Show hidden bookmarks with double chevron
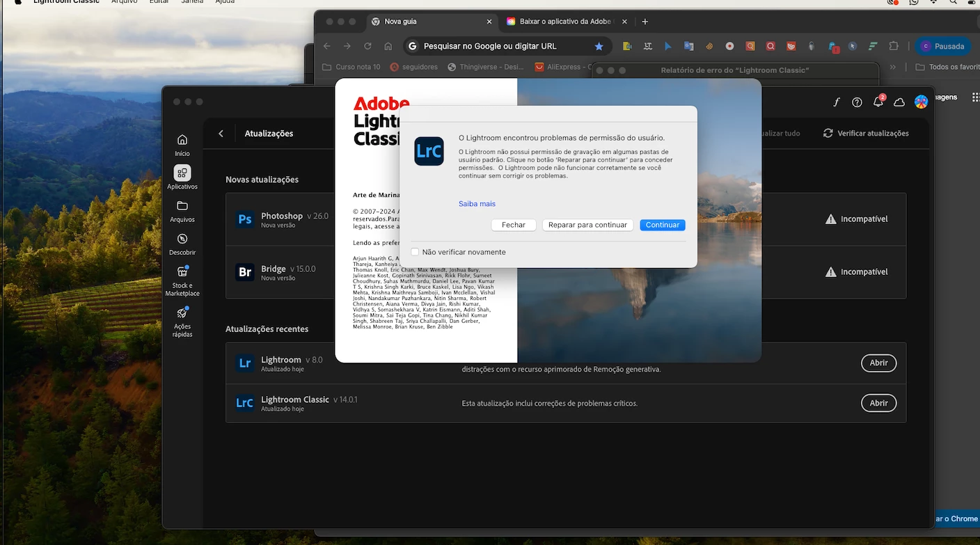This screenshot has height=545, width=980. tap(893, 67)
